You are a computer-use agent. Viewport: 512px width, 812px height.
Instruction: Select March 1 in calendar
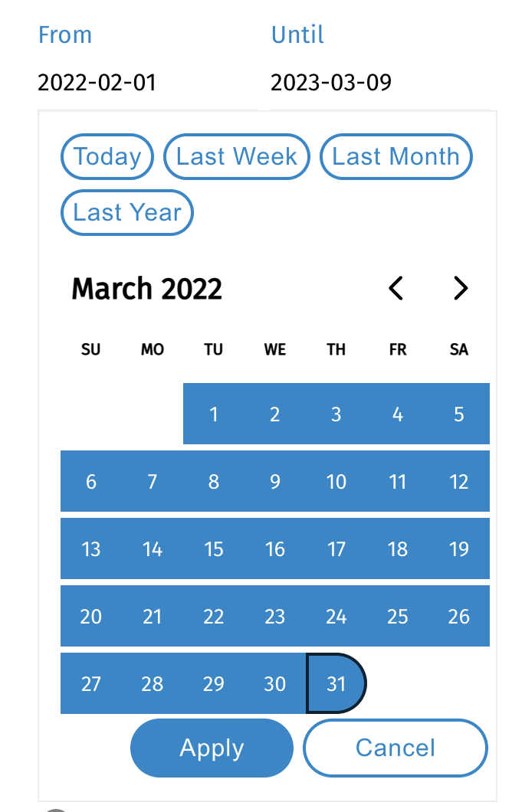pyautogui.click(x=214, y=414)
